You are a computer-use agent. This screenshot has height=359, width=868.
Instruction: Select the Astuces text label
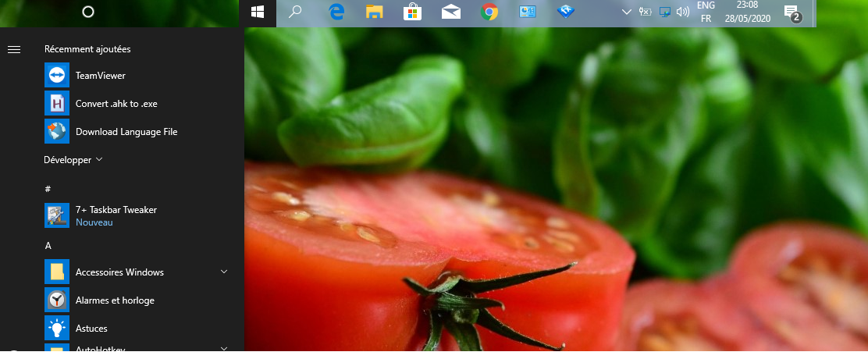(92, 329)
